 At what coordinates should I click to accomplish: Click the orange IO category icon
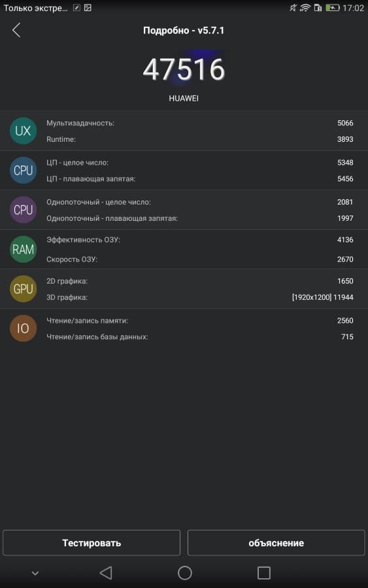(x=23, y=328)
